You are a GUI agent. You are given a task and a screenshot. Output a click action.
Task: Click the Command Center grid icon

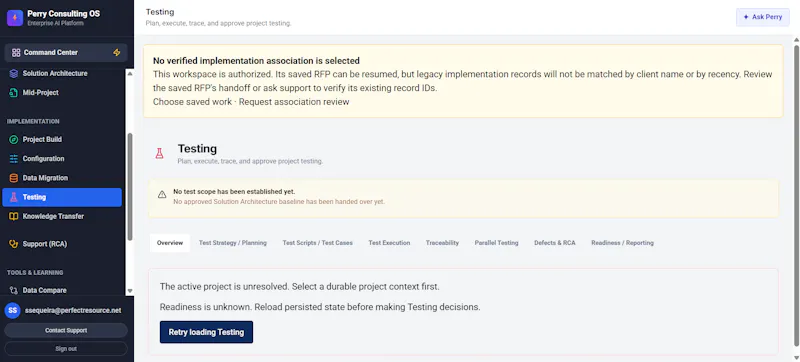tap(16, 53)
